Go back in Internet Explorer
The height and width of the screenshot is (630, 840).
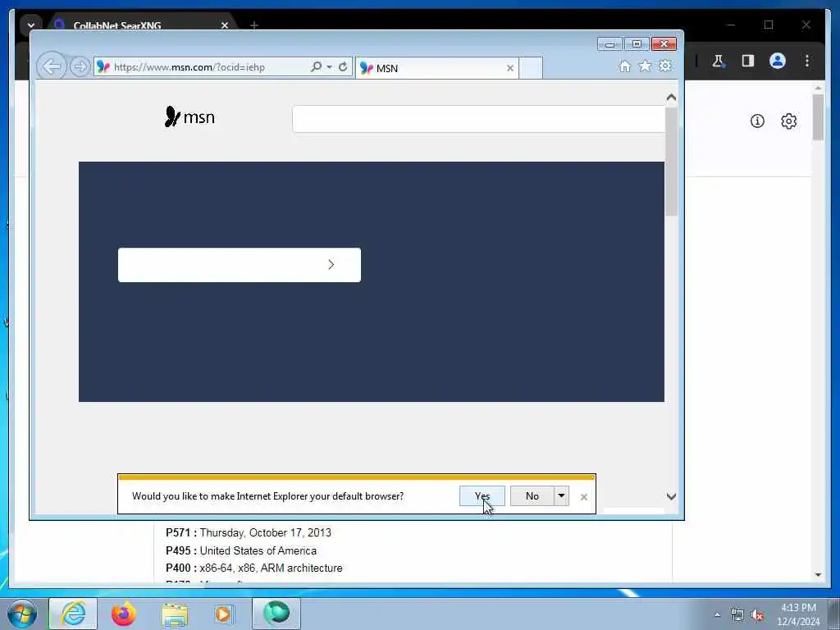[51, 67]
